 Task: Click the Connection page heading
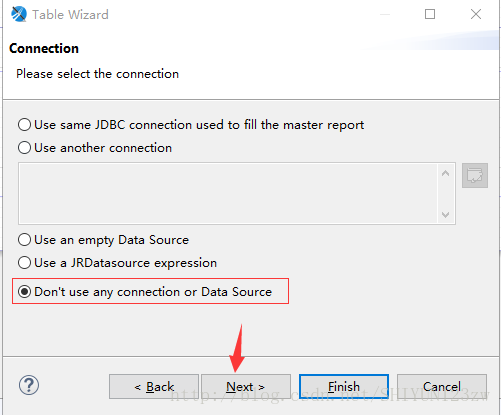coord(44,49)
